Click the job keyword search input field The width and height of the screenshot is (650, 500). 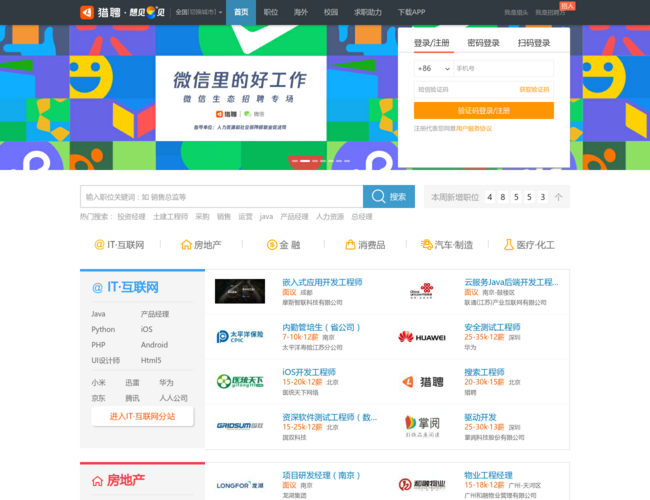pyautogui.click(x=221, y=197)
